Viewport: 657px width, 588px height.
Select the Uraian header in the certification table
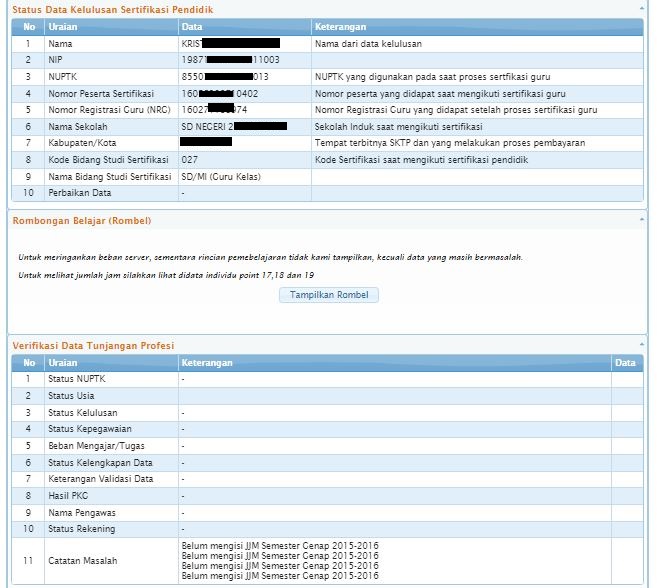coord(63,27)
